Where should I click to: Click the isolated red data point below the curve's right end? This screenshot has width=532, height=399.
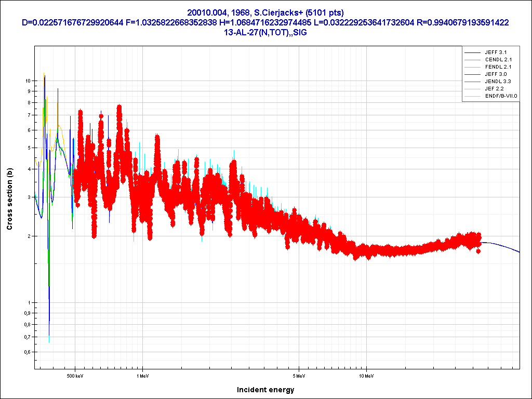point(478,251)
